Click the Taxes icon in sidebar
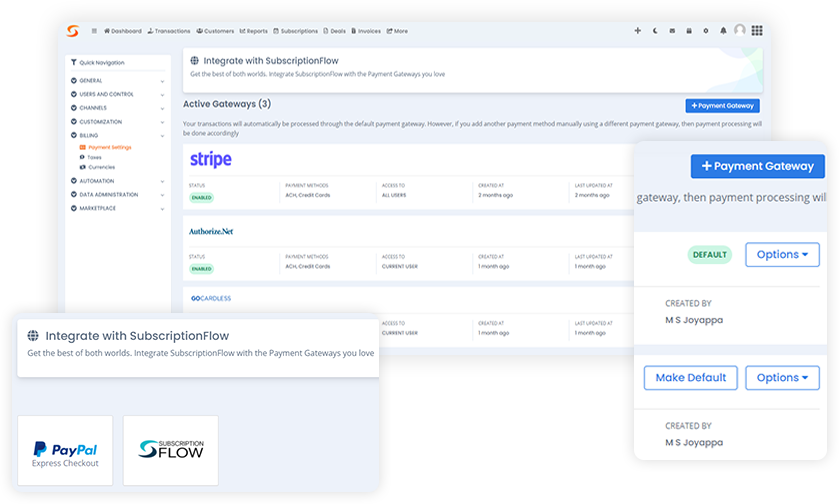839x504 pixels. (x=82, y=157)
